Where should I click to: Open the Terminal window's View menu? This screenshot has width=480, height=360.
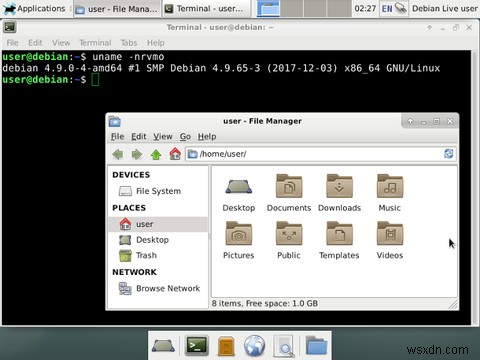click(61, 43)
